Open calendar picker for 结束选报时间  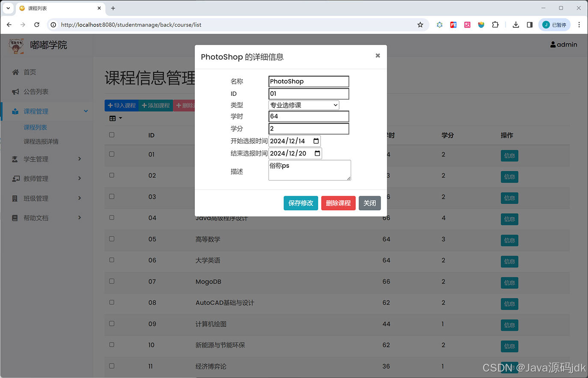pyautogui.click(x=317, y=153)
